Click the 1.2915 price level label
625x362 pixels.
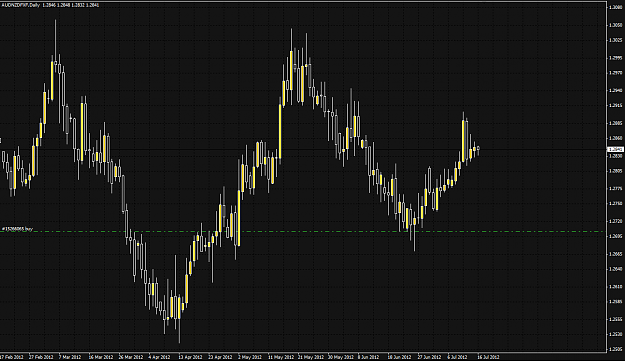616,105
